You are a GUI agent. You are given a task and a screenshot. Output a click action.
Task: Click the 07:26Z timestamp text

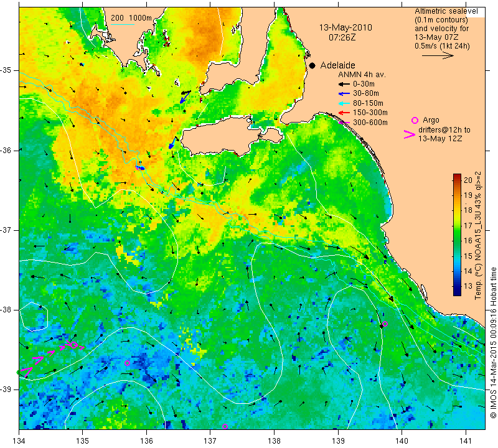[342, 37]
